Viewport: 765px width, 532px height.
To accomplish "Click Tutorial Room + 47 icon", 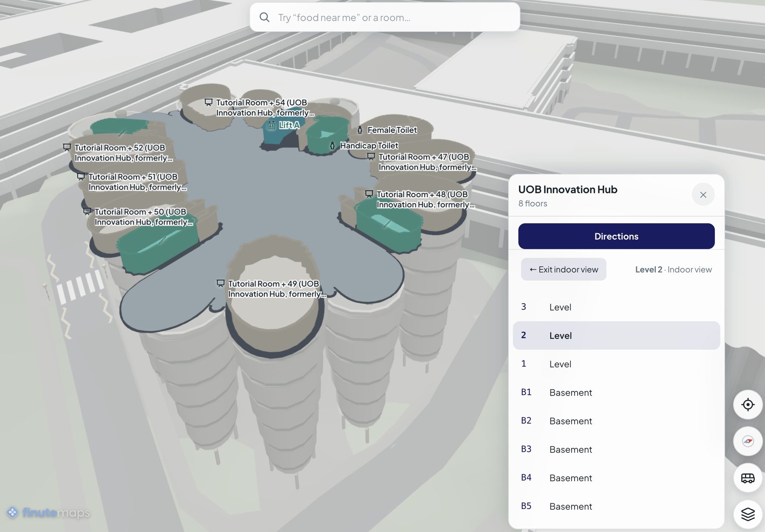I will click(x=371, y=156).
